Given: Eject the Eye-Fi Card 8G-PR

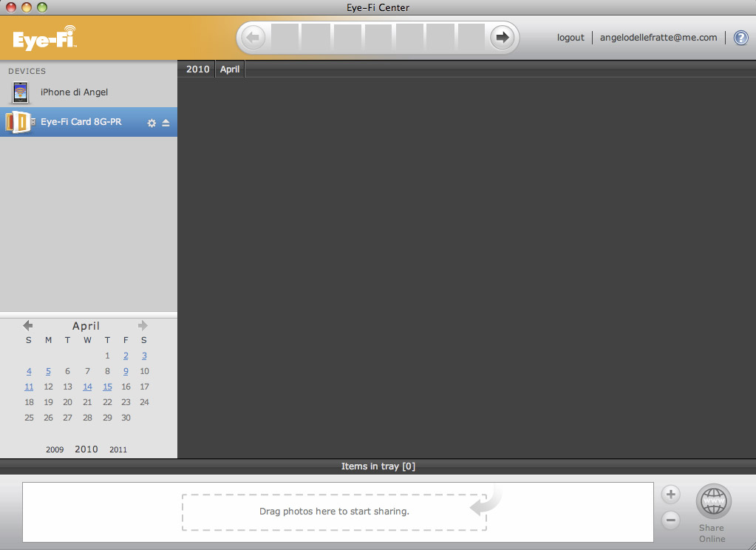Looking at the screenshot, I should click(166, 123).
